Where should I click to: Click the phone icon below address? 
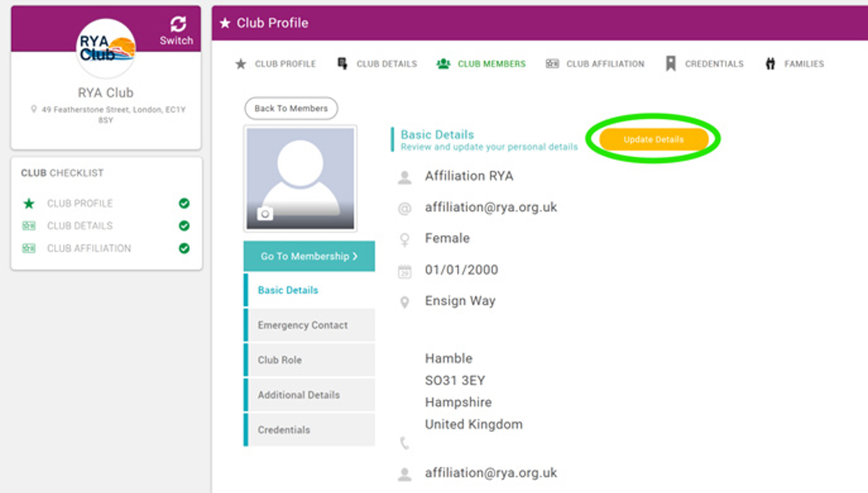click(x=404, y=443)
